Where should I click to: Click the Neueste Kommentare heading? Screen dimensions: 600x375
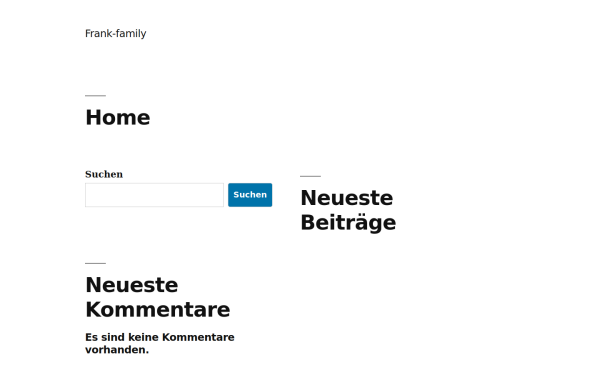[158, 297]
